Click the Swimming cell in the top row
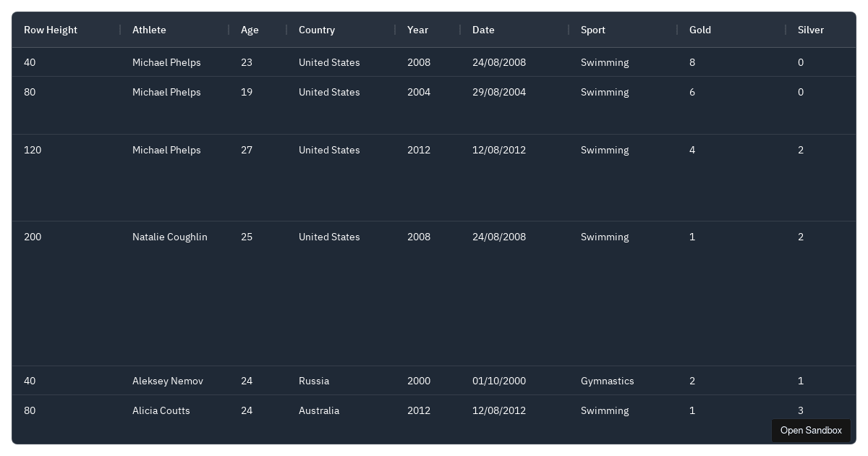Screen dimensions: 868x456 605,62
